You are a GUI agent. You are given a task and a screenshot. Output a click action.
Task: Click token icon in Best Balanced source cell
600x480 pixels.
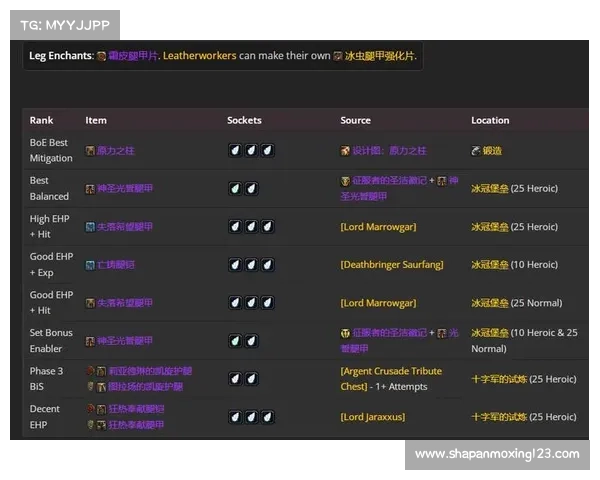click(345, 181)
